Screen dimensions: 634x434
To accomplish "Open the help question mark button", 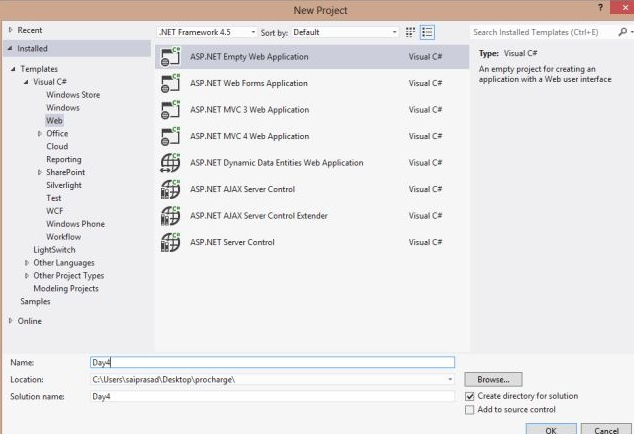I will [x=600, y=7].
